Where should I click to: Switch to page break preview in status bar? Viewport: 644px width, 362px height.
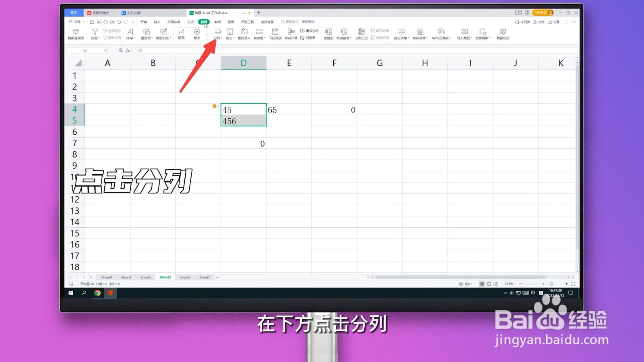pos(496,284)
